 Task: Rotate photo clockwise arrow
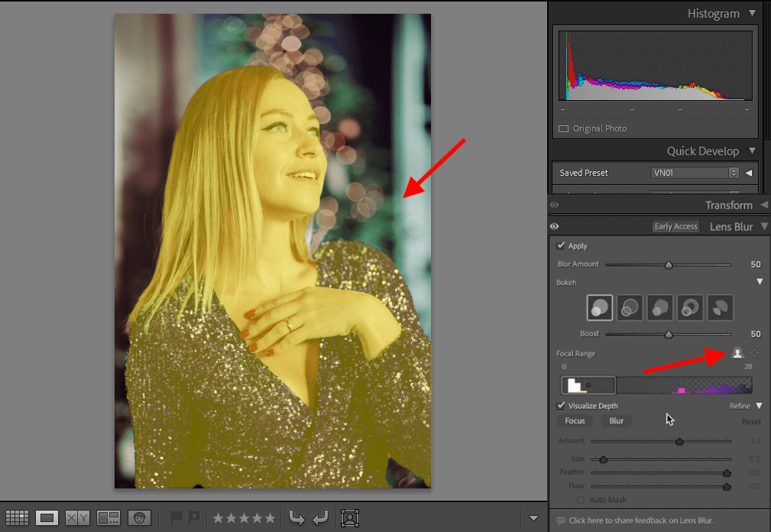coord(320,517)
